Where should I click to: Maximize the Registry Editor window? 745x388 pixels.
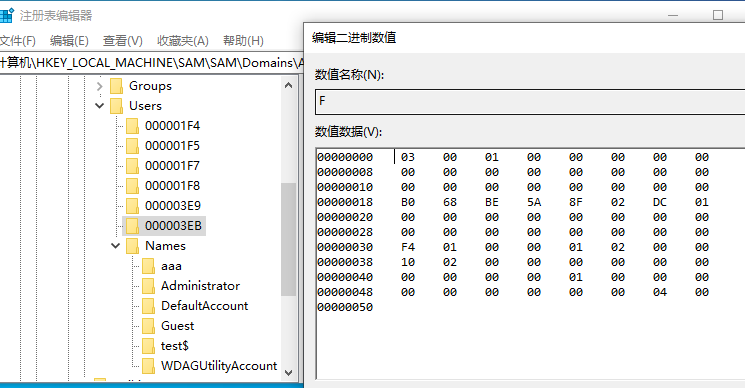point(718,15)
